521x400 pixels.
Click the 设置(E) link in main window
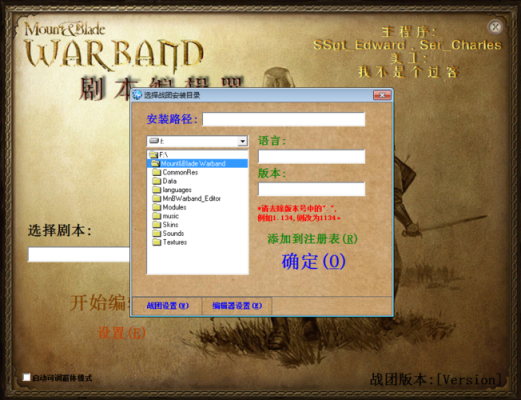122,333
